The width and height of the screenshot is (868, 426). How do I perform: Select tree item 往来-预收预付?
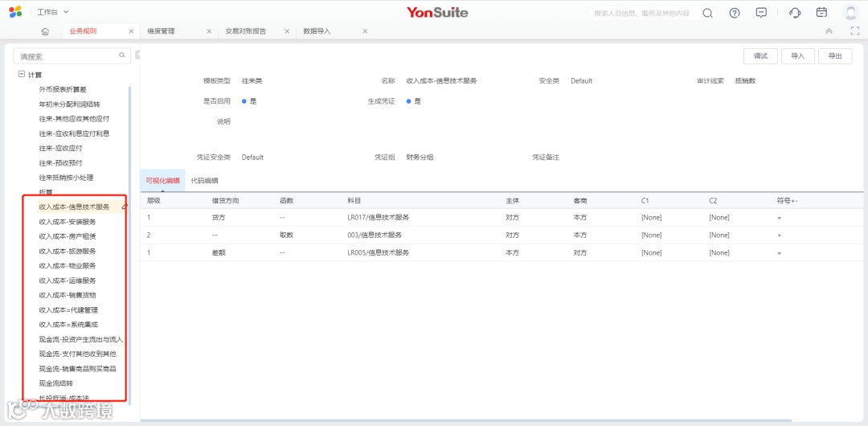click(61, 163)
